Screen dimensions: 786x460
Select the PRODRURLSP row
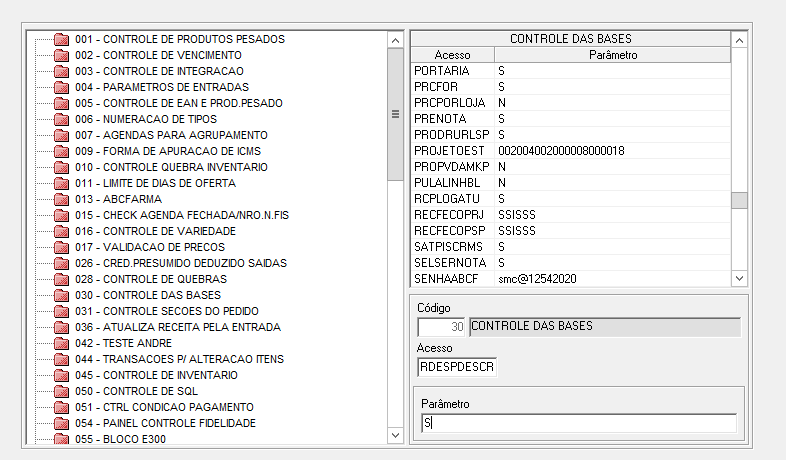click(570, 135)
